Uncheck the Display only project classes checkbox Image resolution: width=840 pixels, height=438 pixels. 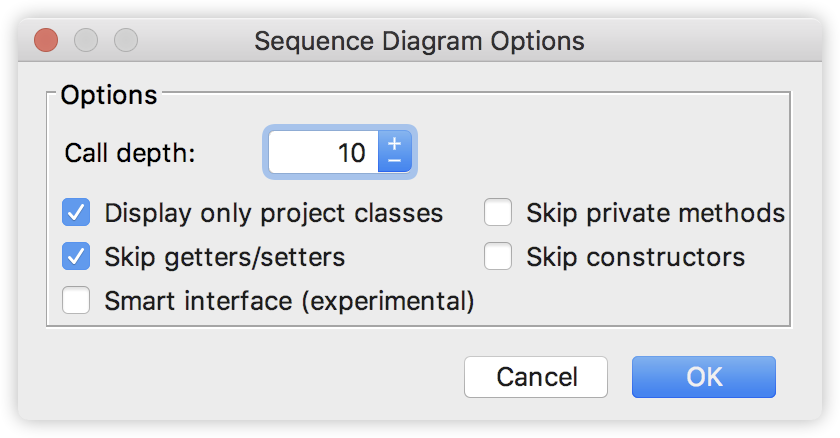point(76,213)
